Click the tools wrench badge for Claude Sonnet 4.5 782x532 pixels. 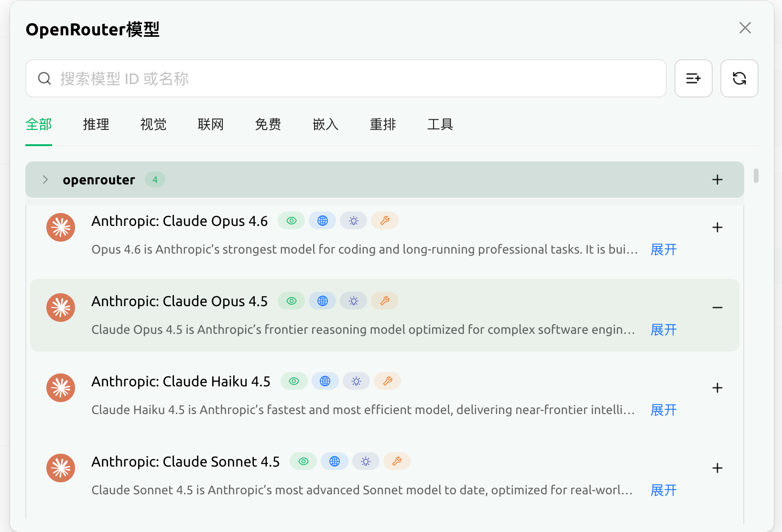(x=397, y=461)
